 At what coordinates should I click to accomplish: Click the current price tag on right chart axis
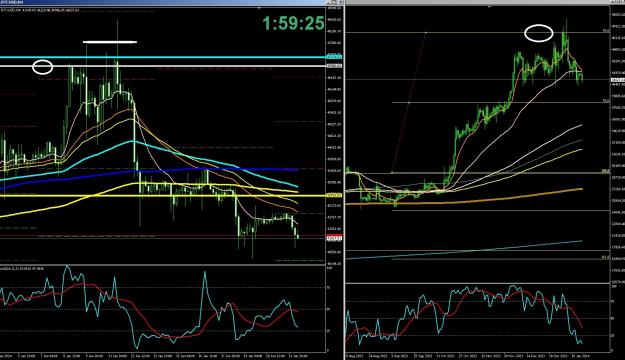click(x=617, y=80)
